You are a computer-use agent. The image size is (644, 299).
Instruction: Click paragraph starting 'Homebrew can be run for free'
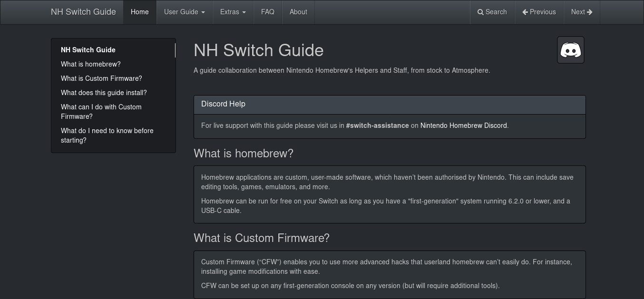(x=386, y=206)
